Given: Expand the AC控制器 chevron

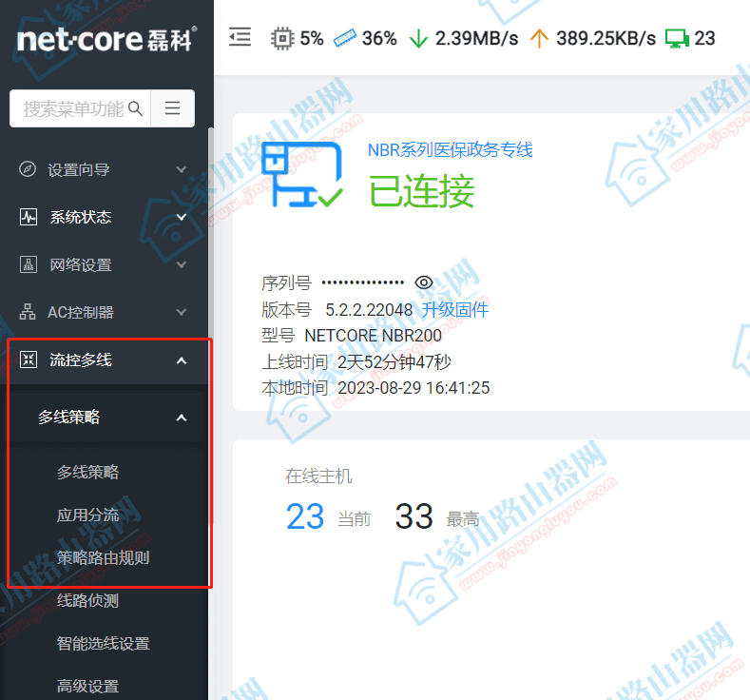Looking at the screenshot, I should 182,312.
